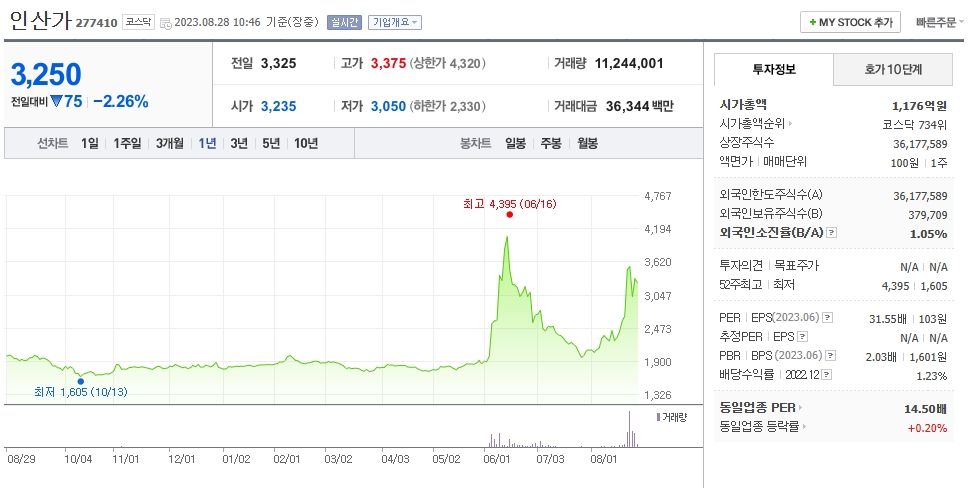Click the tallest volume bar in August

(629, 429)
